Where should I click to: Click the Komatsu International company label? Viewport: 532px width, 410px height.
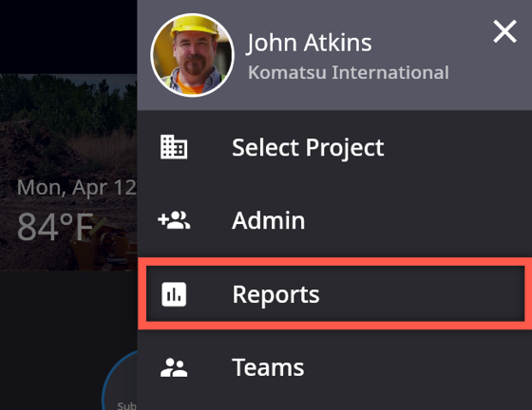tap(349, 72)
